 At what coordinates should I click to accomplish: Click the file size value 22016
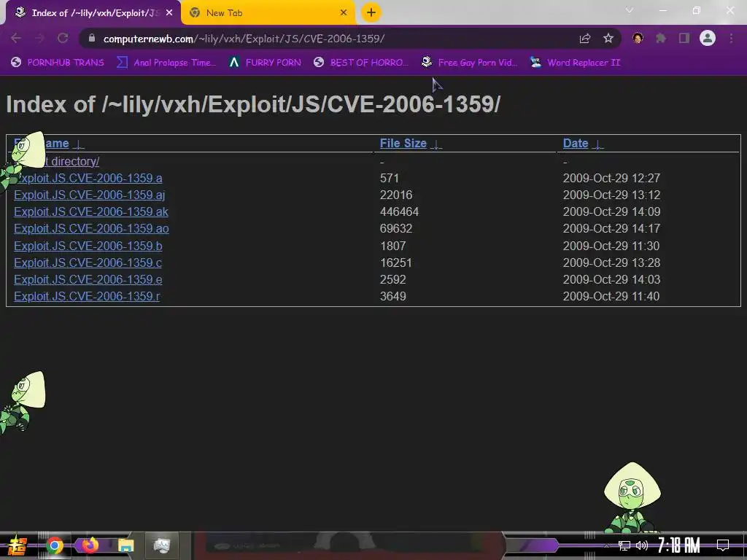[x=396, y=195]
